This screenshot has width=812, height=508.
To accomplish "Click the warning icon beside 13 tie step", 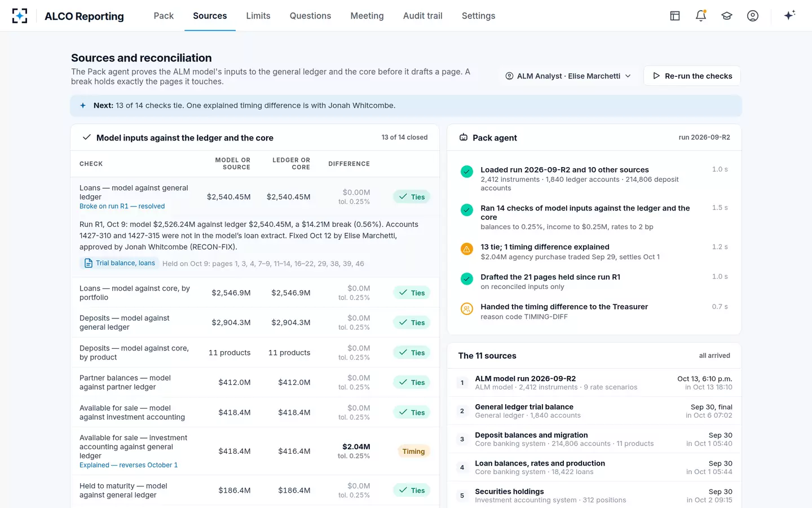I will 467,249.
